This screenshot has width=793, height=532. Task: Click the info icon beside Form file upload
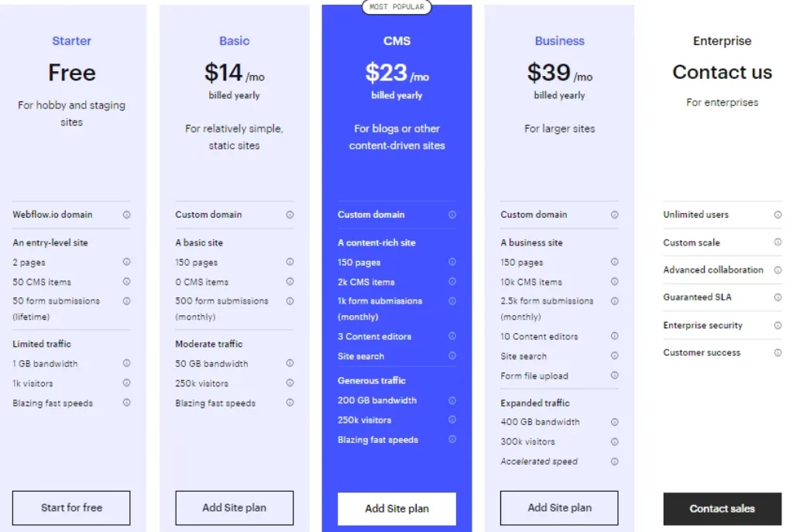tap(615, 376)
